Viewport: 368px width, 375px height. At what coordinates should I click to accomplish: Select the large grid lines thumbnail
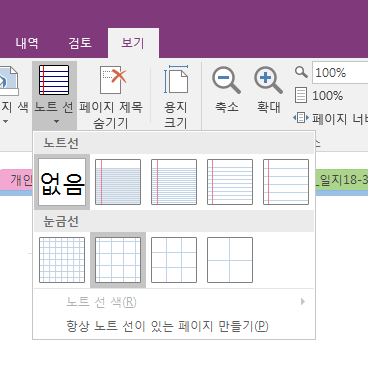tap(174, 260)
